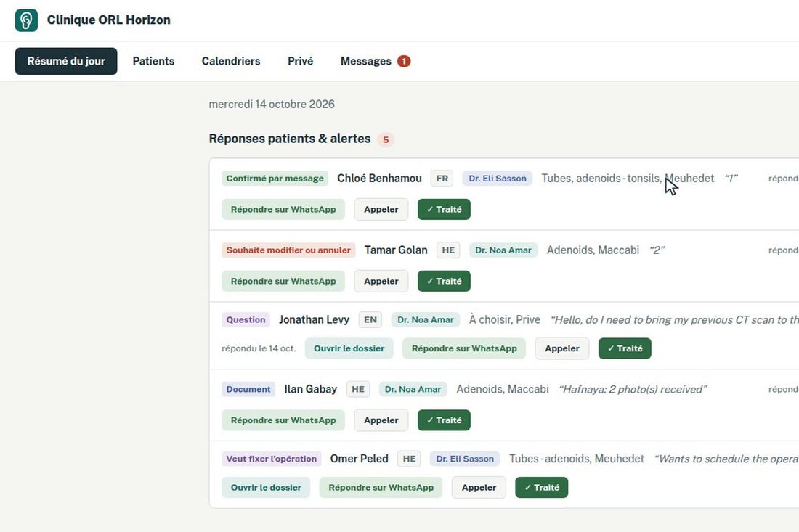Screen dimensions: 799x532
Task: Reply on WhatsApp to Tamar Golan
Action: tap(283, 281)
